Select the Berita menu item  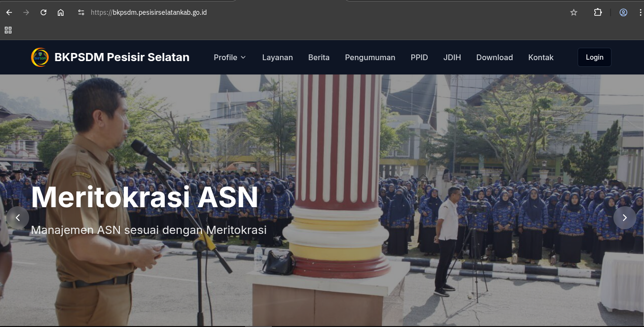(319, 57)
